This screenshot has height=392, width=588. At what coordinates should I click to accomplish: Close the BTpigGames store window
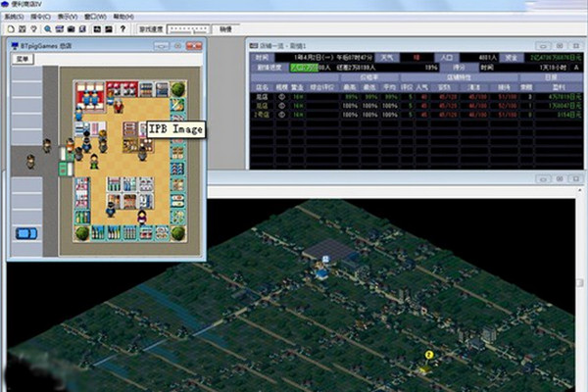pyautogui.click(x=194, y=46)
